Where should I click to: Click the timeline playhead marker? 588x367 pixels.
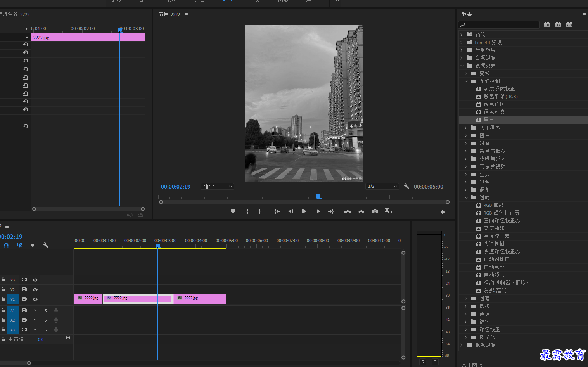point(157,246)
